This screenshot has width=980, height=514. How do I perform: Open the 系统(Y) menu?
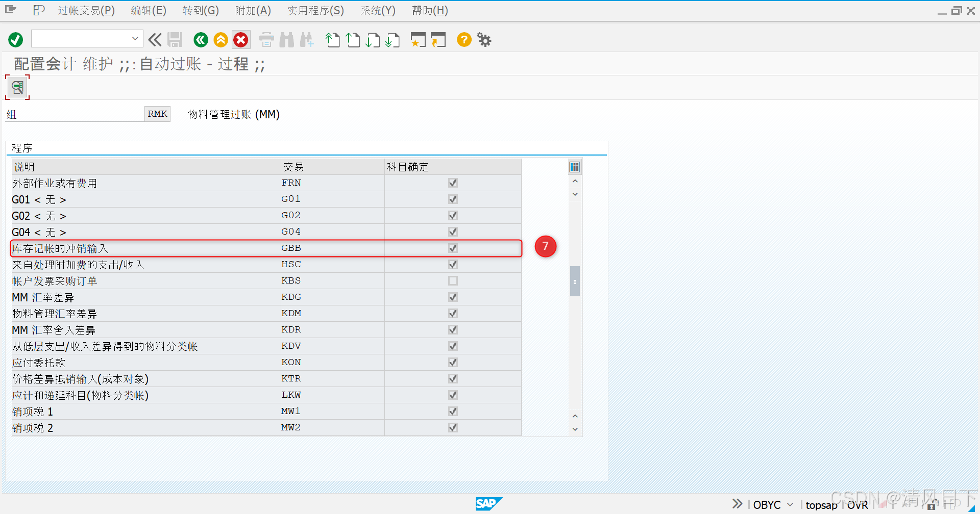(x=377, y=10)
